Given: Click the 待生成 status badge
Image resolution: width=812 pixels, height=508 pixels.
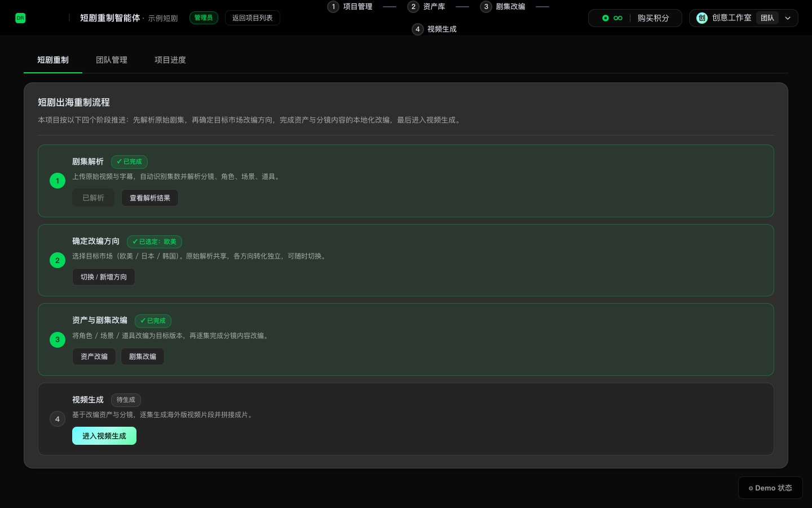Looking at the screenshot, I should [126, 400].
